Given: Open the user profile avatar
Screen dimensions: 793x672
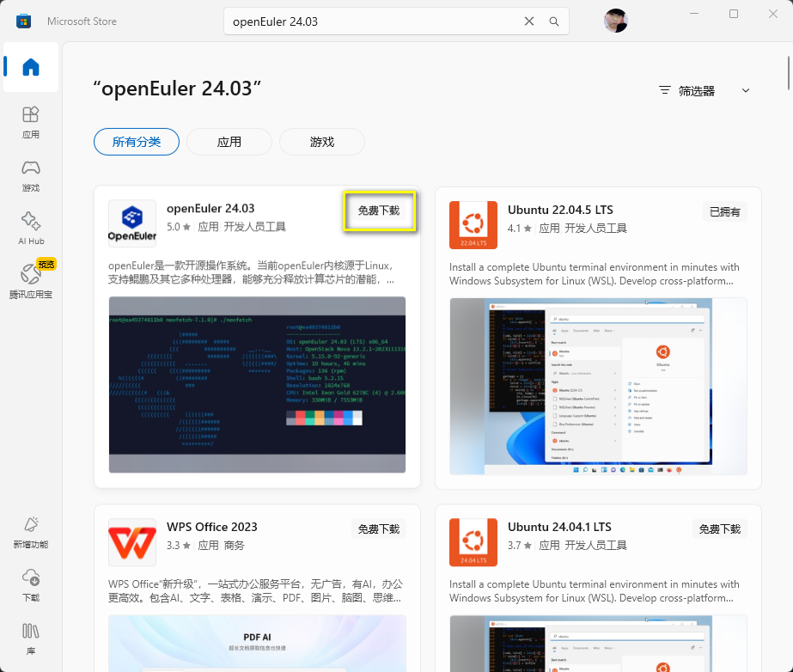Looking at the screenshot, I should tap(616, 21).
